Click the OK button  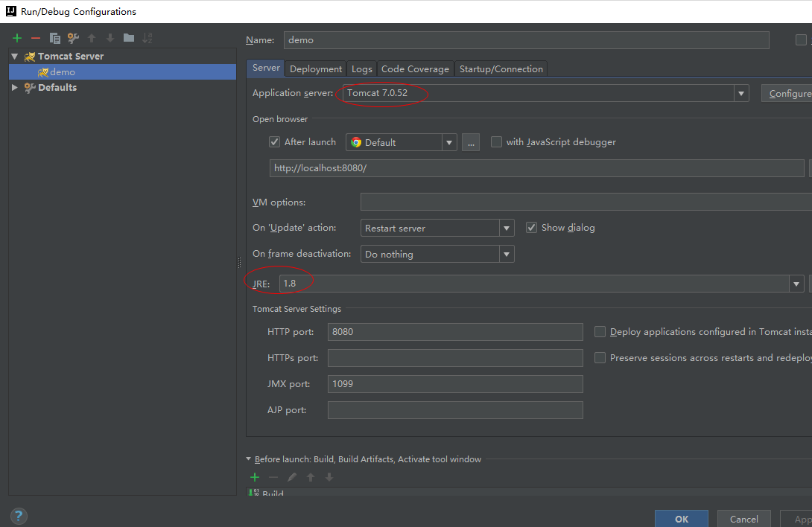tap(682, 519)
